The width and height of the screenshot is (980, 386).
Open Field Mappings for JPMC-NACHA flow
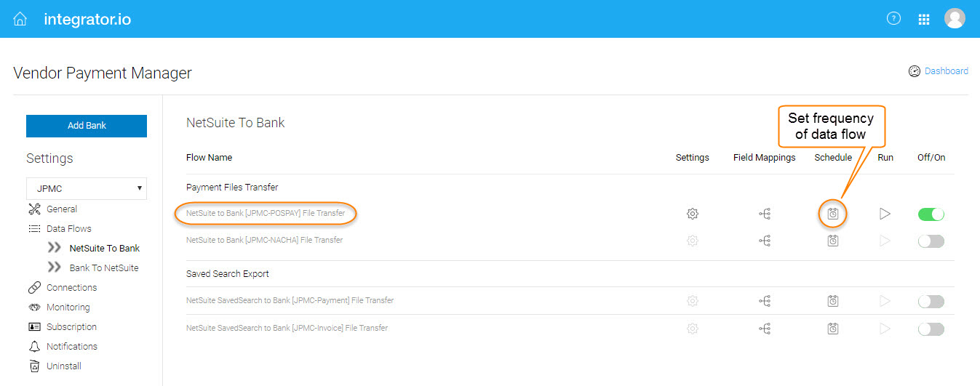pyautogui.click(x=765, y=241)
